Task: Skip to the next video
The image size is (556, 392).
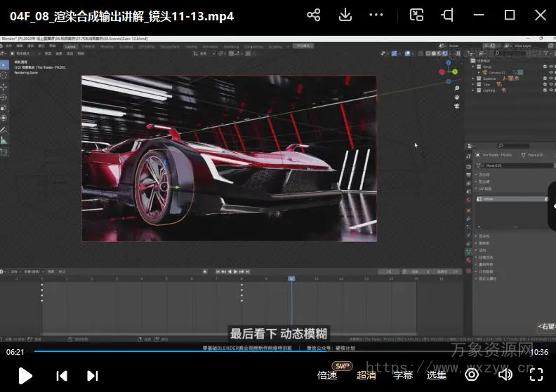Action: coord(93,375)
